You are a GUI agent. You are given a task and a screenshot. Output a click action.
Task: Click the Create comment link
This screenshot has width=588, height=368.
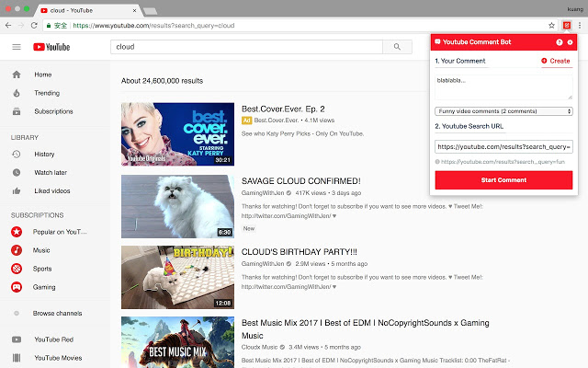pyautogui.click(x=556, y=61)
